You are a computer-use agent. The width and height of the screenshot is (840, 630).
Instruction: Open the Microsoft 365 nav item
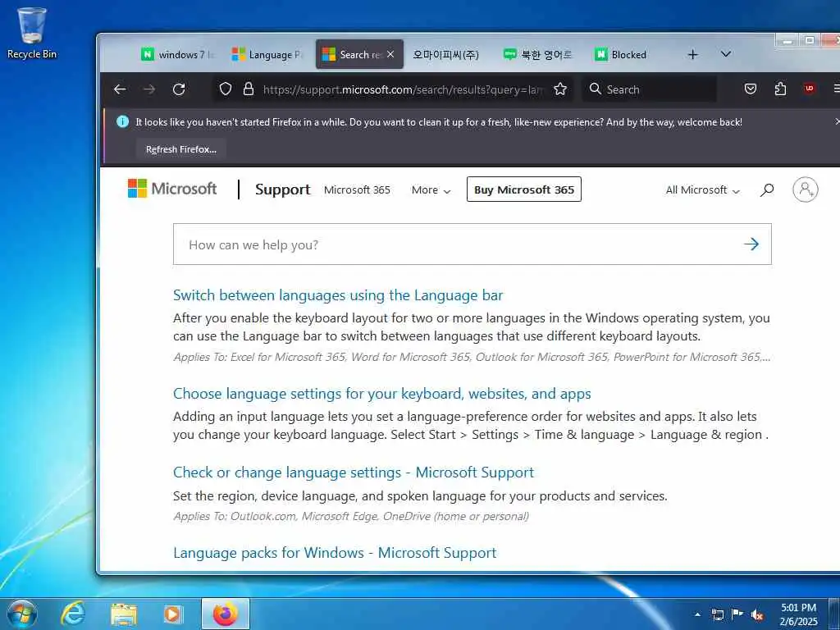pos(358,190)
